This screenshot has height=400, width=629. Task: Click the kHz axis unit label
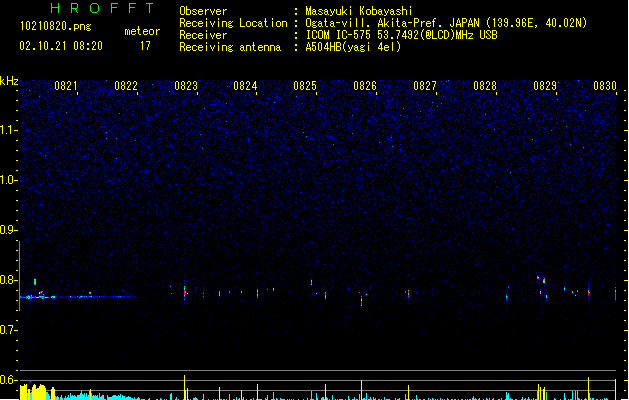point(9,81)
